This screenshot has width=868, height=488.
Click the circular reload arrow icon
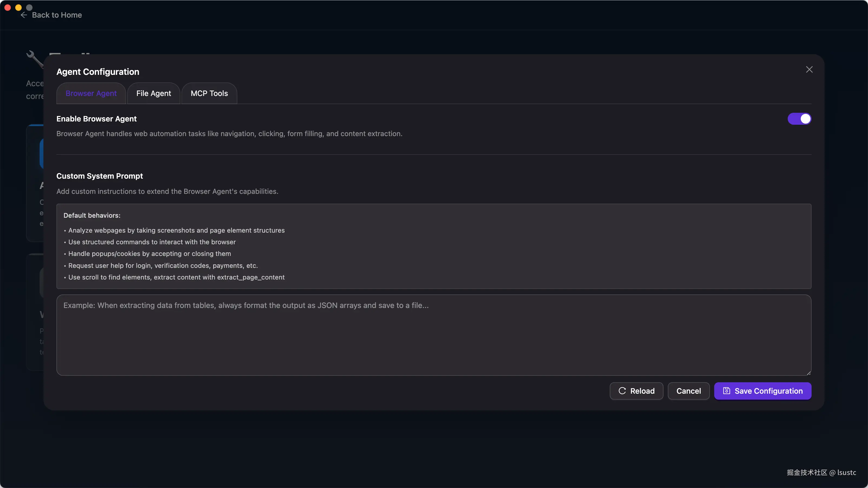[x=622, y=391]
